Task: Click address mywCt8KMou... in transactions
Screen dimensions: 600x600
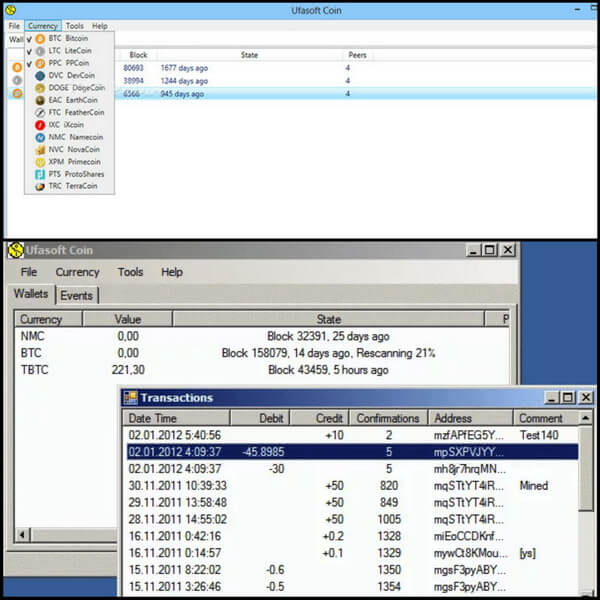Action: point(470,553)
